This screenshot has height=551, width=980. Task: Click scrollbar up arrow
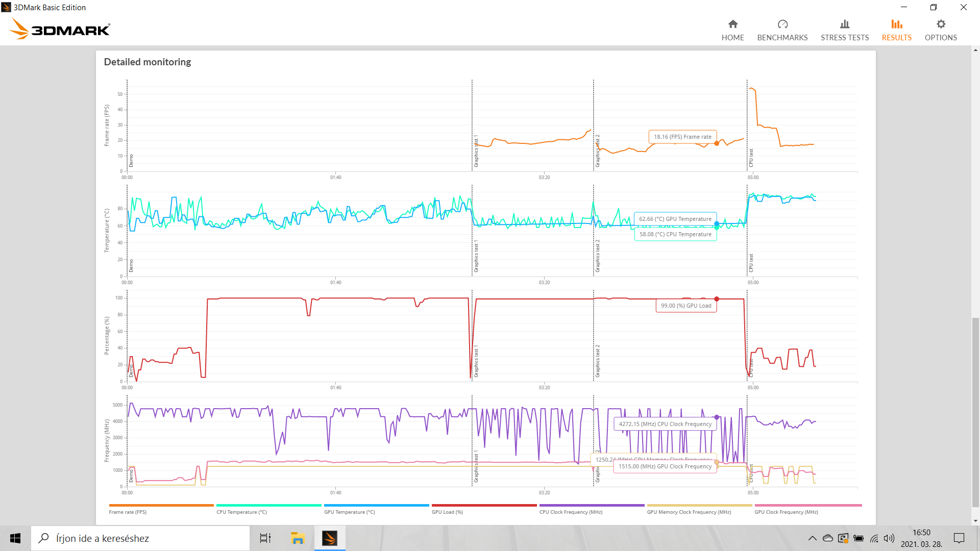click(x=975, y=50)
